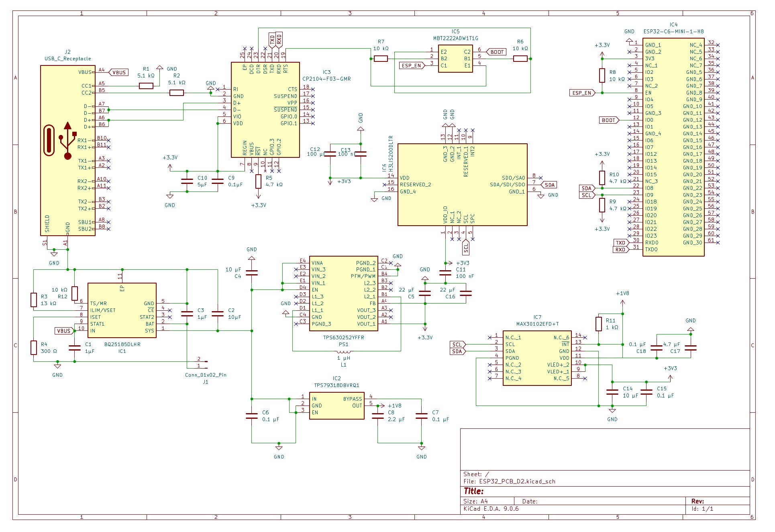
Task: Click the Title field in title block
Action: 474,491
